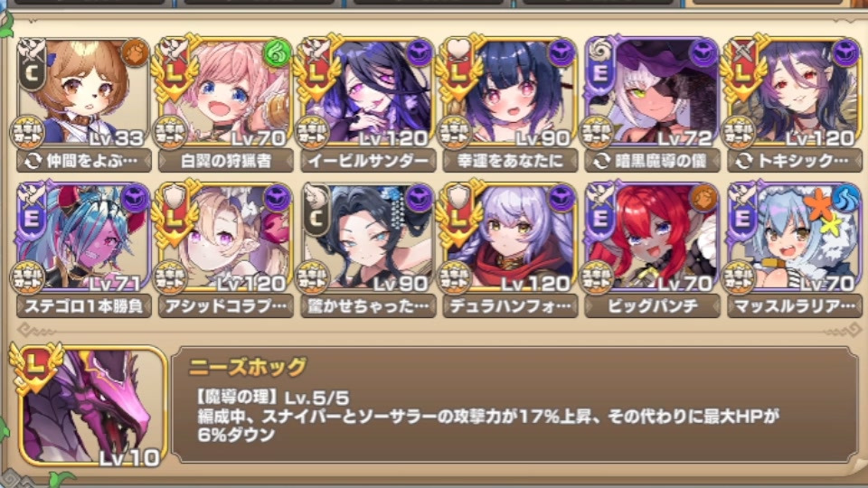Screen dimensions: 868x488
Task: Tap the blue water element icon on the マッスルラリア card
Action: (x=844, y=198)
